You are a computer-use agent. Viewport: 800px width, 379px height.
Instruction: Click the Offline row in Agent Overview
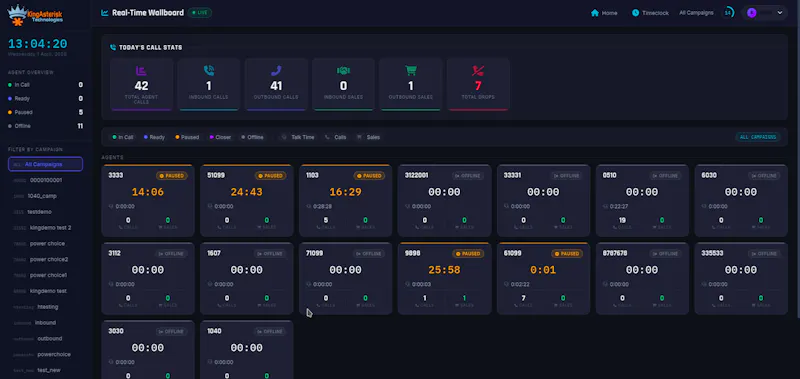[45, 126]
